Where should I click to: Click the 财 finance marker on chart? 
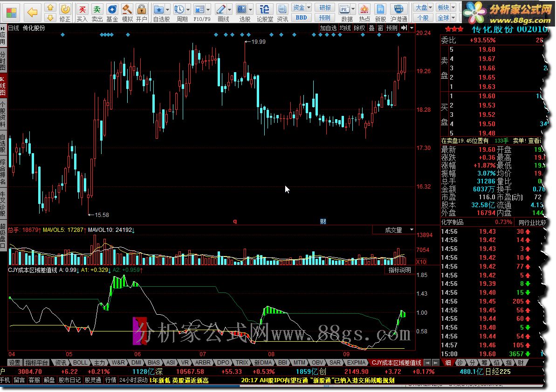pyautogui.click(x=323, y=222)
